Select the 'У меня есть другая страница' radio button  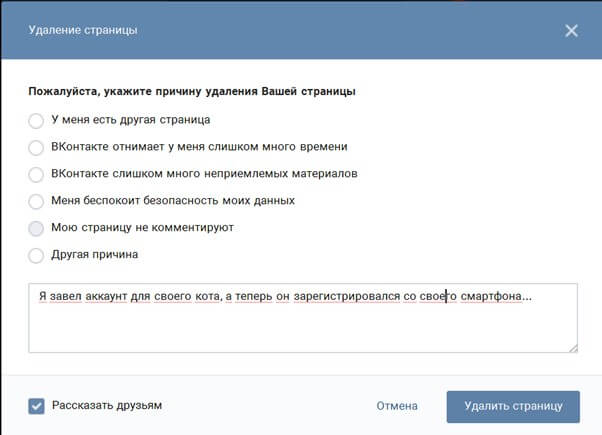36,120
